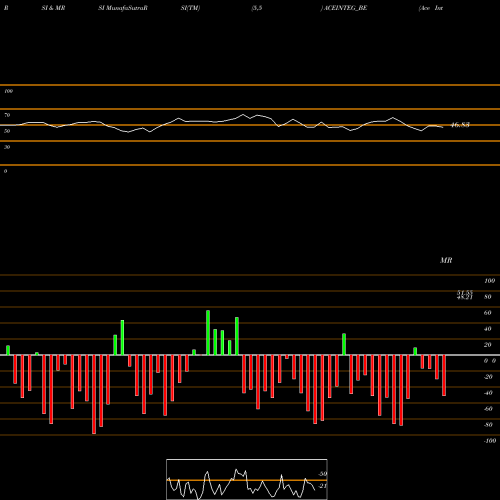500x500 pixels.
Task: Click the value 21 in the mini chart
Action: pos(323,486)
